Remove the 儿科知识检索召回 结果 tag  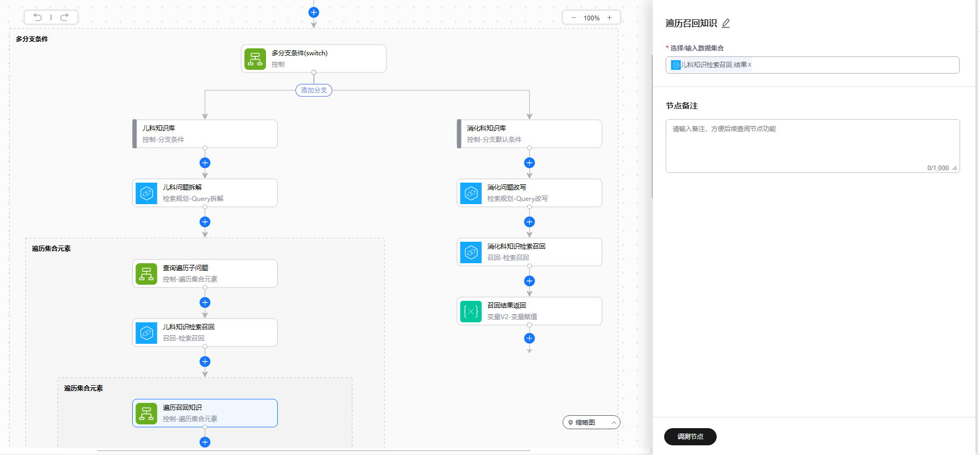750,65
